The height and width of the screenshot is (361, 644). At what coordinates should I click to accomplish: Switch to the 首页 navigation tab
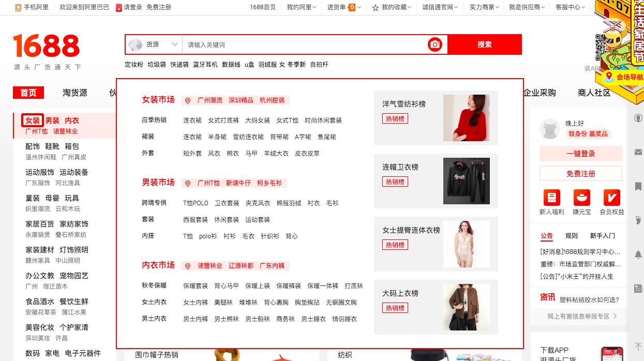(x=28, y=93)
